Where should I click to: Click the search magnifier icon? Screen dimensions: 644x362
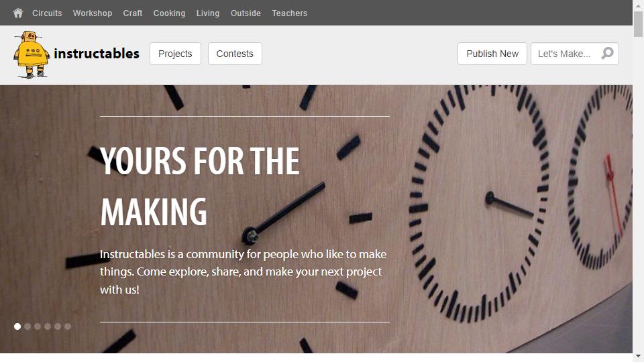607,54
